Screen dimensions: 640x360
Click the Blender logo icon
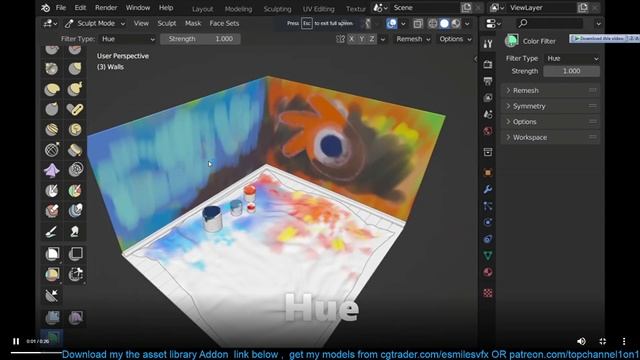pos(46,8)
